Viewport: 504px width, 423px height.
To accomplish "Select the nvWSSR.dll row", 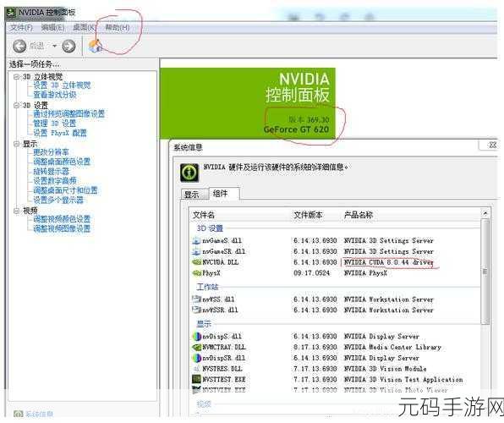I will click(336, 310).
